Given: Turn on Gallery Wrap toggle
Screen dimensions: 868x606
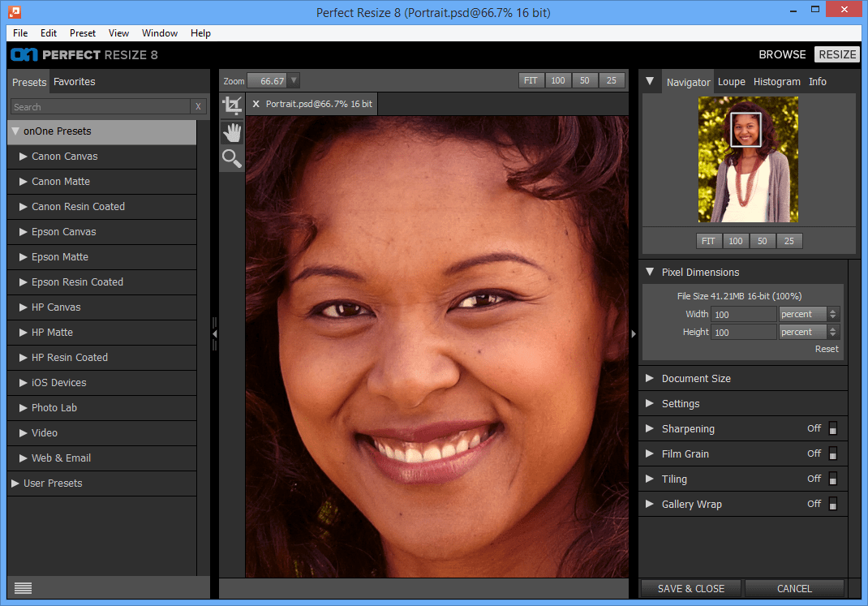Looking at the screenshot, I should [832, 504].
